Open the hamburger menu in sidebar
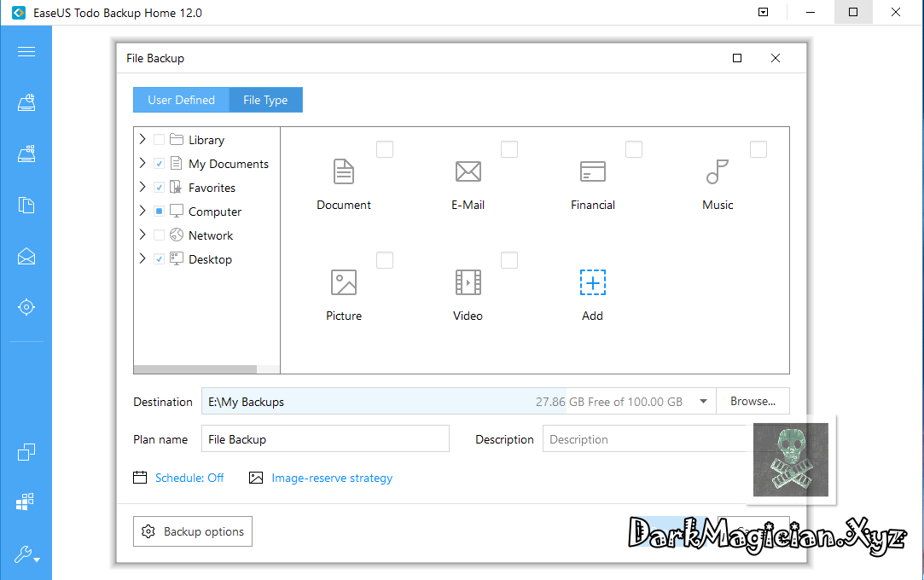 click(26, 52)
